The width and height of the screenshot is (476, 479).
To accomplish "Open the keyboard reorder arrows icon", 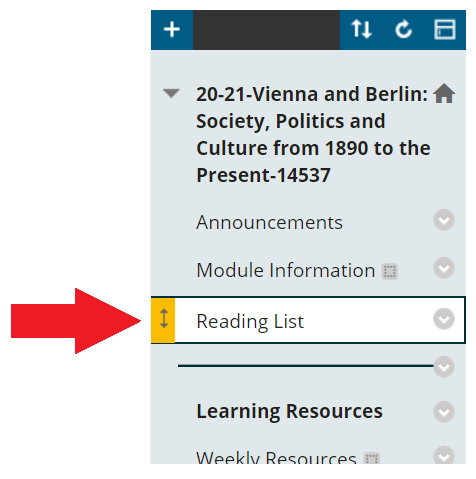I will click(362, 29).
